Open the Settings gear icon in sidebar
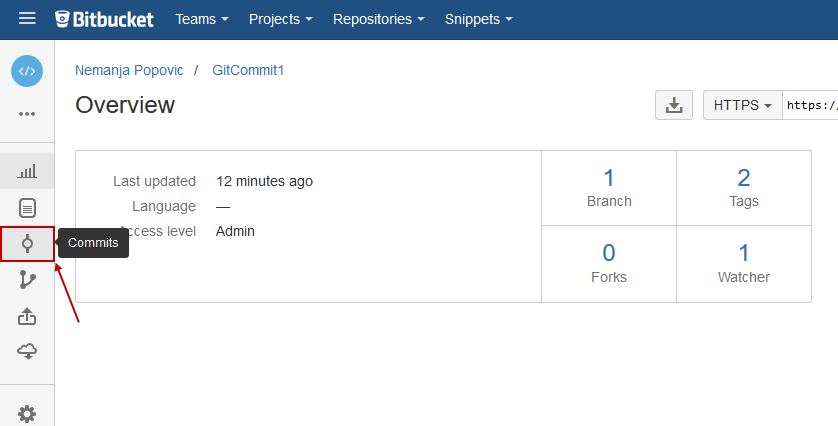Viewport: 838px width, 426px height. click(27, 413)
